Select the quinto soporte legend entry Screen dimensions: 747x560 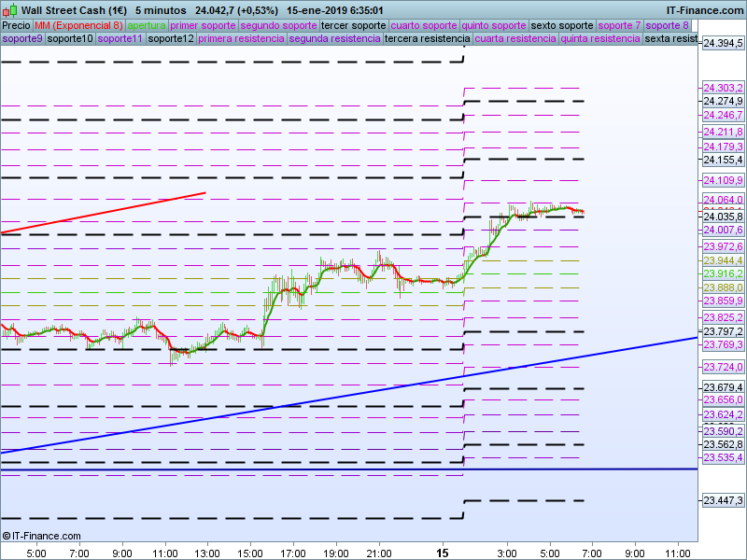pyautogui.click(x=494, y=26)
